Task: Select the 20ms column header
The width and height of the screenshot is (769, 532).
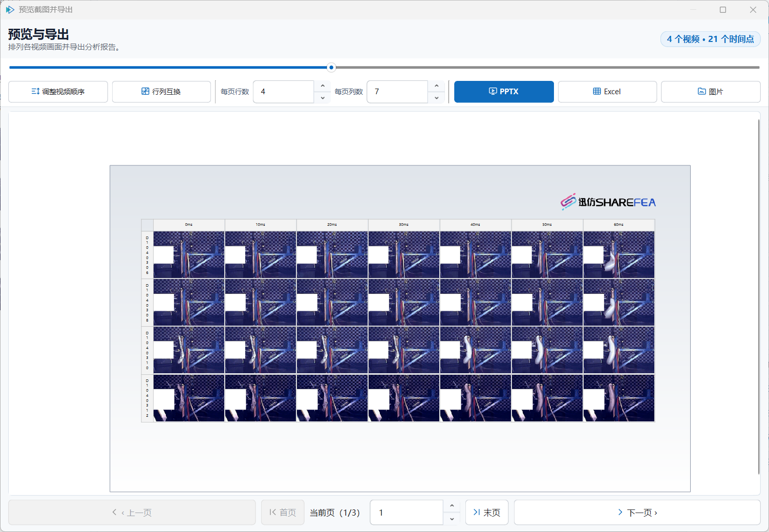Action: (x=332, y=225)
